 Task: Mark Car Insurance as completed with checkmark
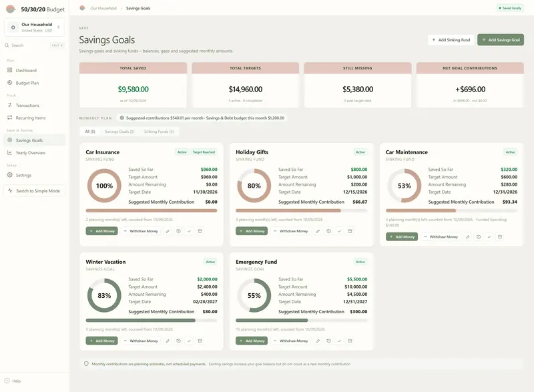(x=189, y=231)
